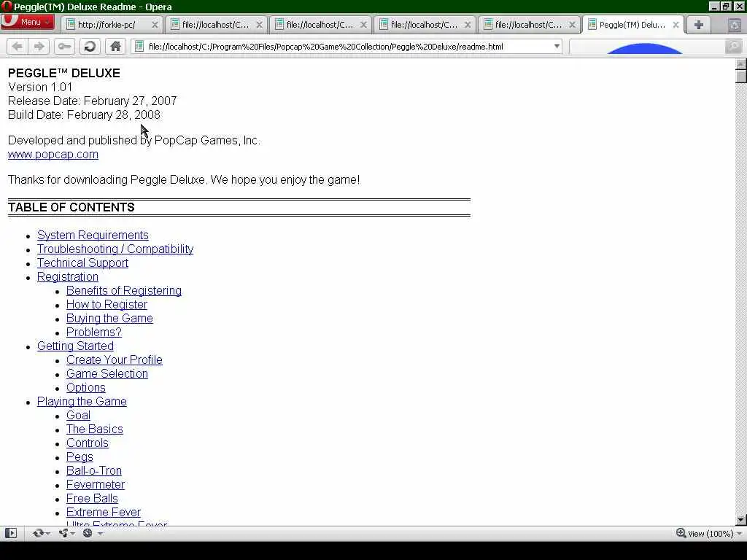Image resolution: width=747 pixels, height=560 pixels.
Task: Click the Registration link
Action: (x=68, y=276)
